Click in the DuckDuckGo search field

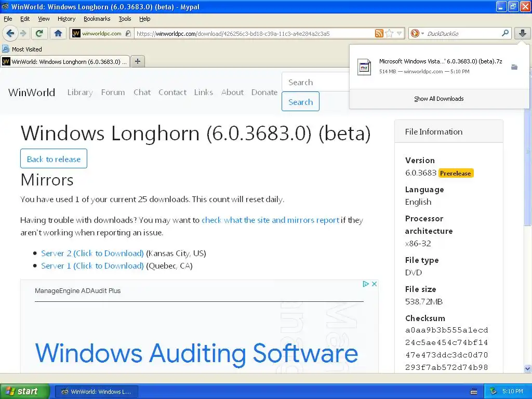point(463,33)
